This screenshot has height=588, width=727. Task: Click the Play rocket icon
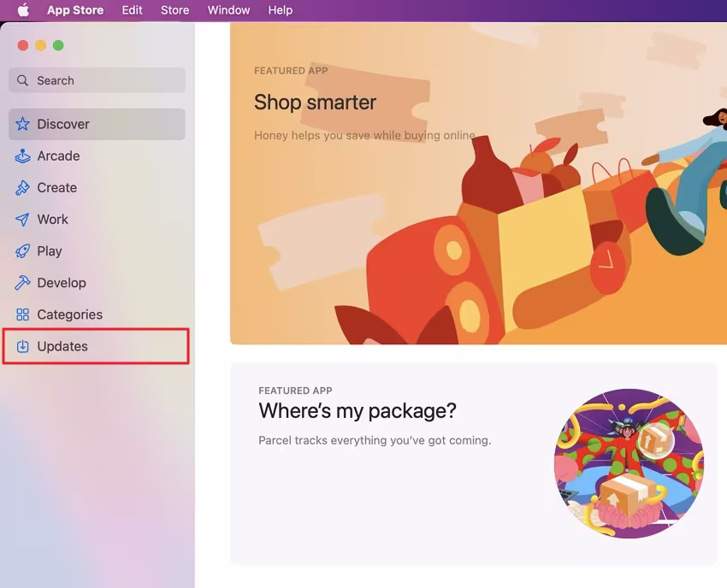[22, 251]
